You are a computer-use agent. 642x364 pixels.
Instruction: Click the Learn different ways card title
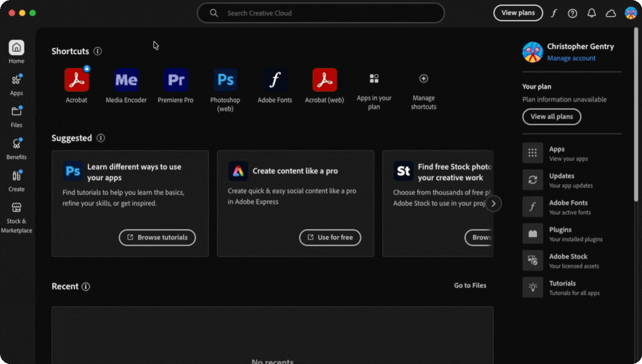134,172
